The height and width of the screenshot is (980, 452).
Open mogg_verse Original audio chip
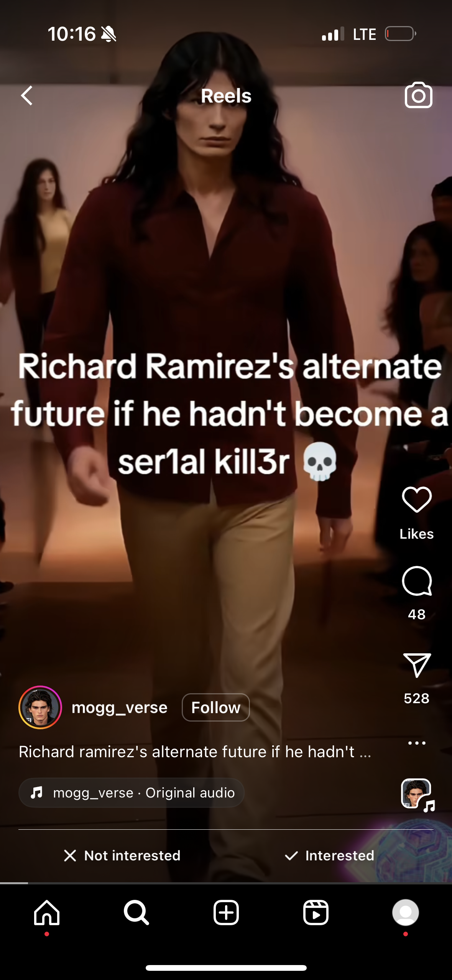(x=131, y=793)
